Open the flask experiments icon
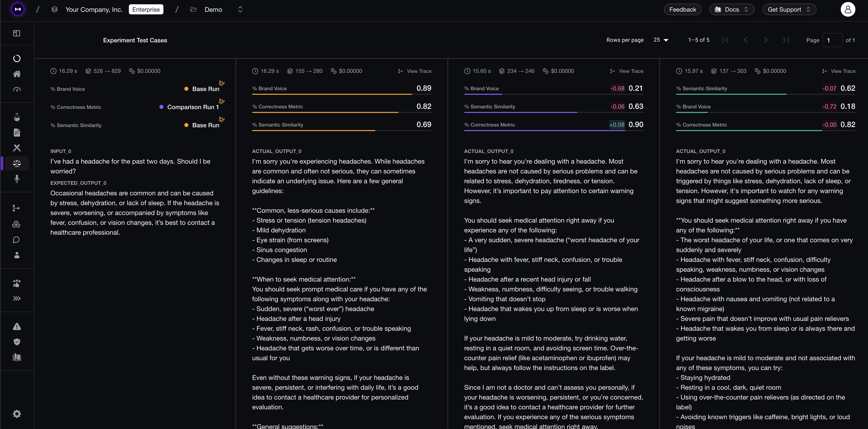 (16, 117)
